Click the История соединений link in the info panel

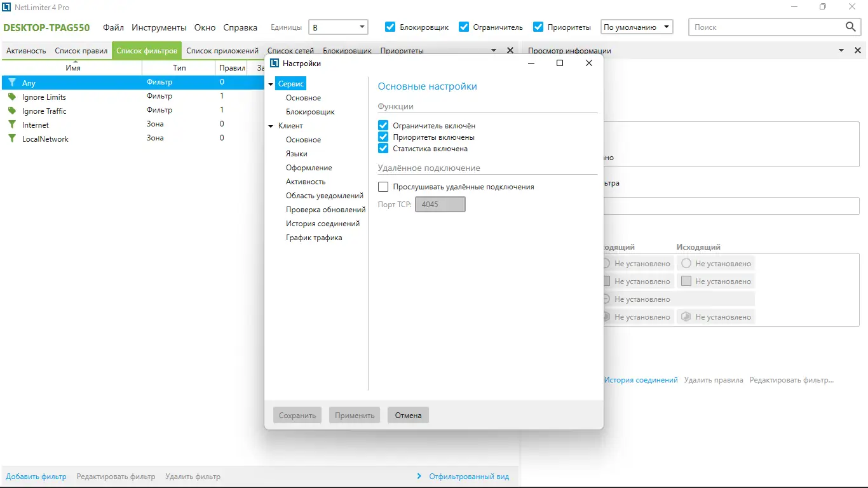coord(641,380)
